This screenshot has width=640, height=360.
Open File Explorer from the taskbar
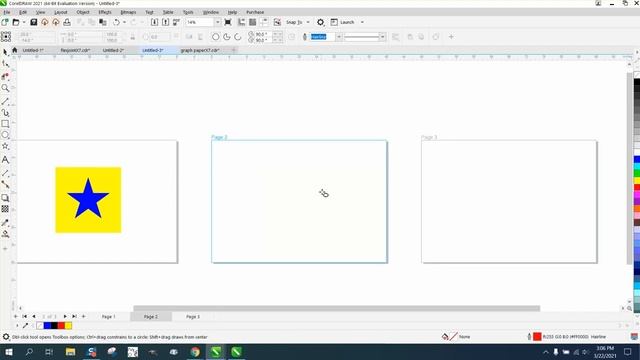click(71, 352)
